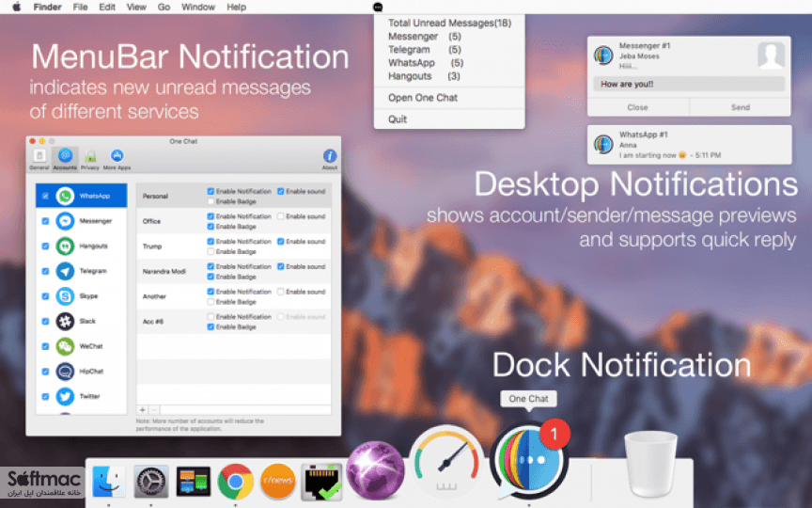Viewport: 812px width, 508px height.
Task: Open the File menu
Action: (80, 7)
